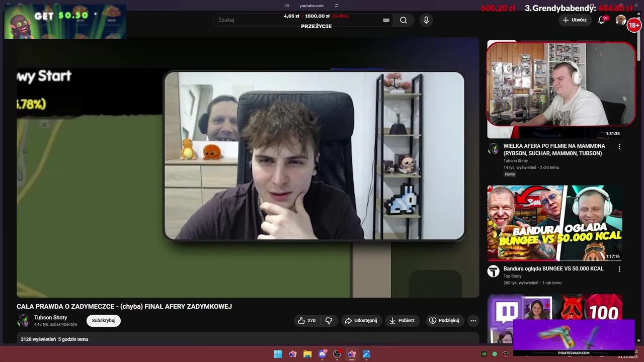644x362 pixels.
Task: Open Top Shoty channel link in sidebar
Action: point(513,276)
